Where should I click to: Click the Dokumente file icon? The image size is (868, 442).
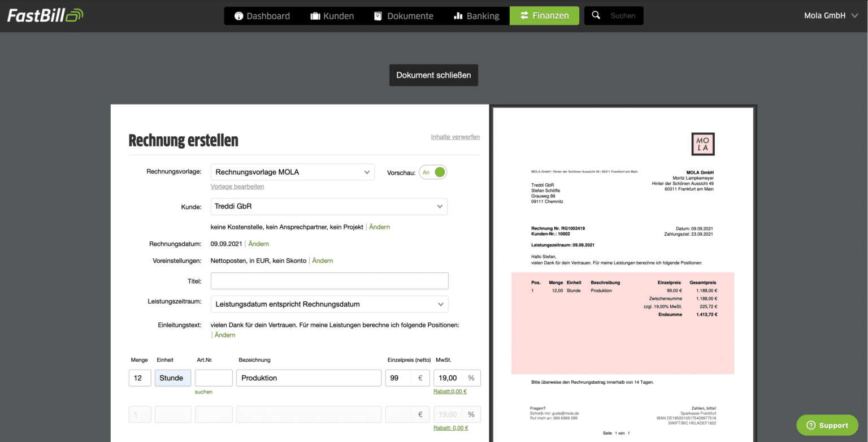[378, 16]
